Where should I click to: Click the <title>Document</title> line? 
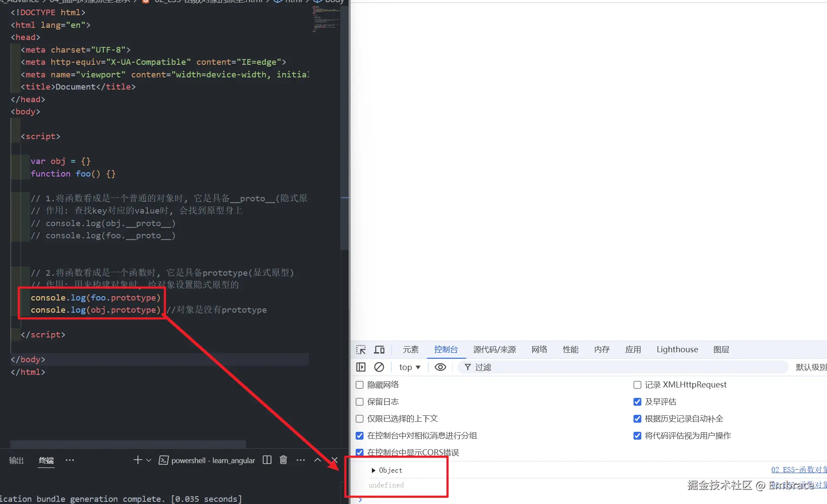(78, 87)
